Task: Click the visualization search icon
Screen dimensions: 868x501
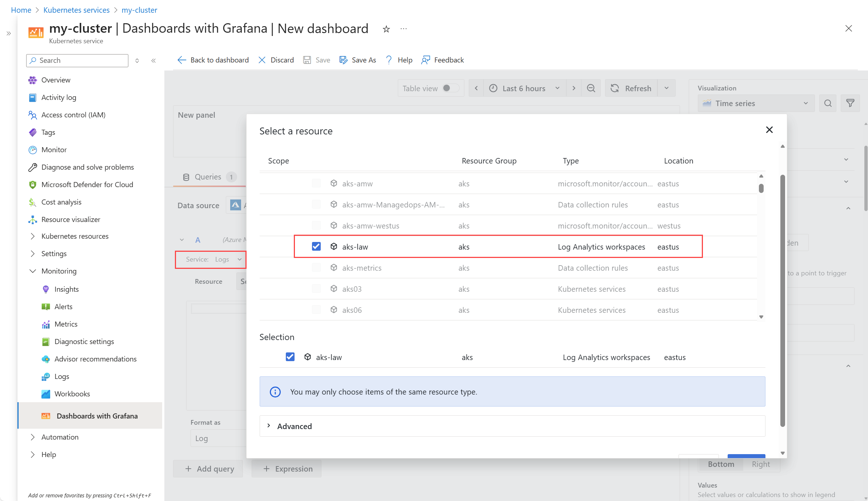Action: (828, 104)
